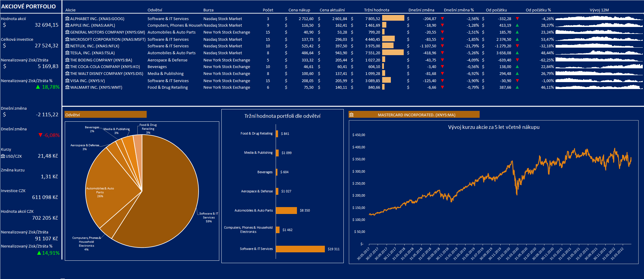This screenshot has width=644, height=279.
Task: Click the stock icon beside APPLE INC.
Action: (67, 25)
